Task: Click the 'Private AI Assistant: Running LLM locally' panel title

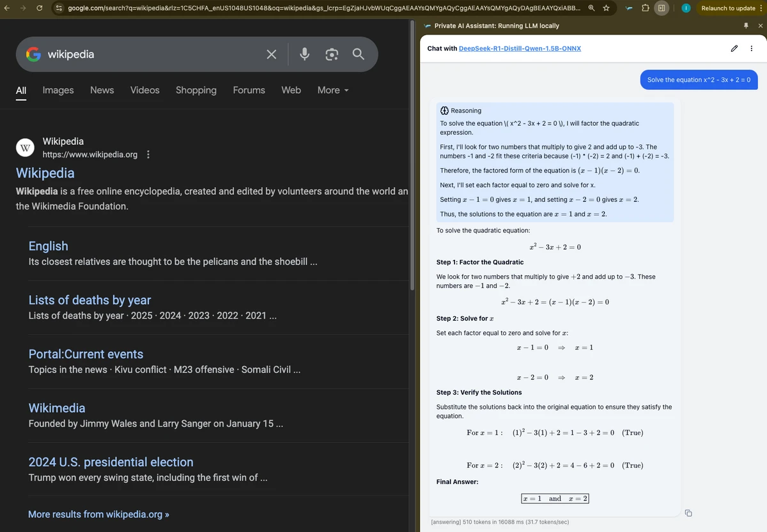Action: point(497,26)
